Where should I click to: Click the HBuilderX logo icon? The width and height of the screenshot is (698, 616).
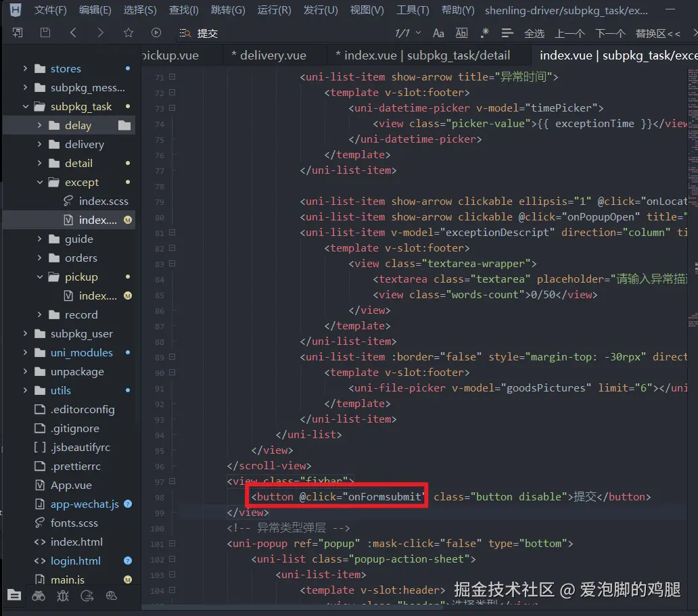15,9
